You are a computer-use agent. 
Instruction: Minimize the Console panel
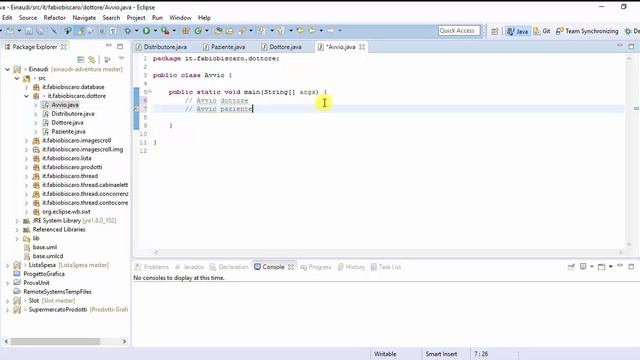(x=620, y=266)
